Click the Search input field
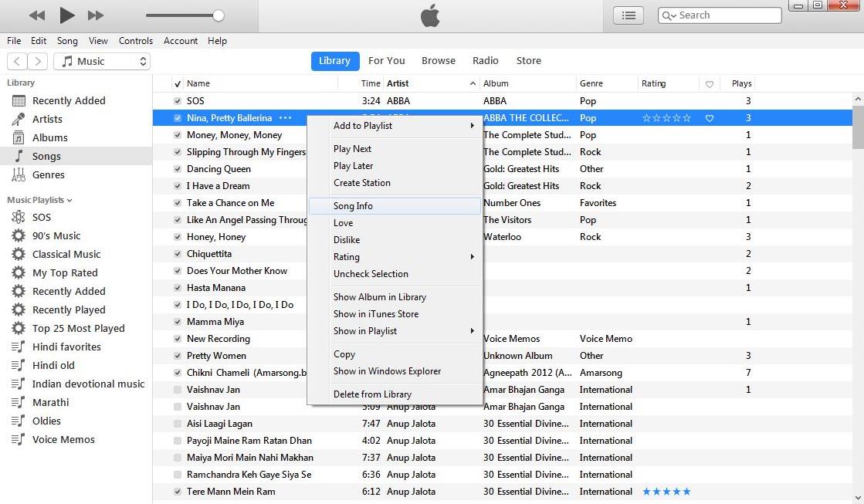 (x=720, y=15)
